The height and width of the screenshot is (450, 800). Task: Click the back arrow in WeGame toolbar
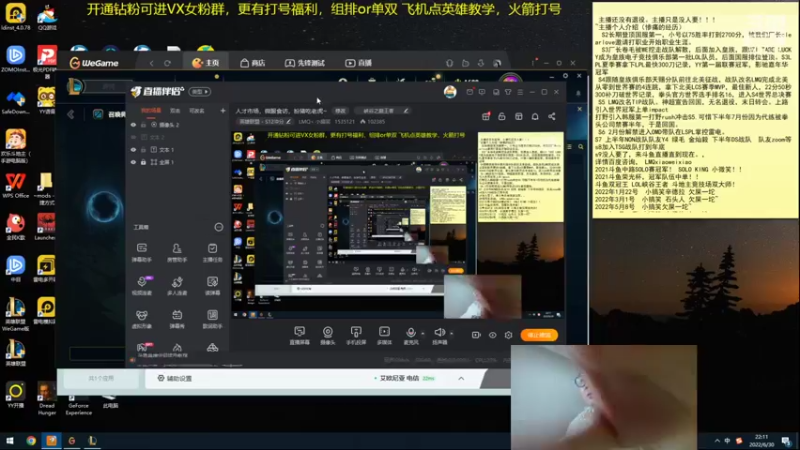[152, 63]
